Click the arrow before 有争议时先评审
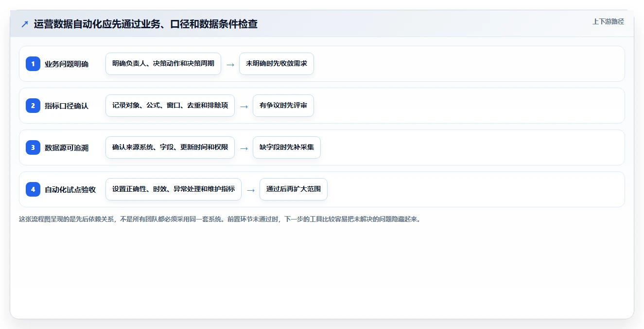 coord(244,106)
